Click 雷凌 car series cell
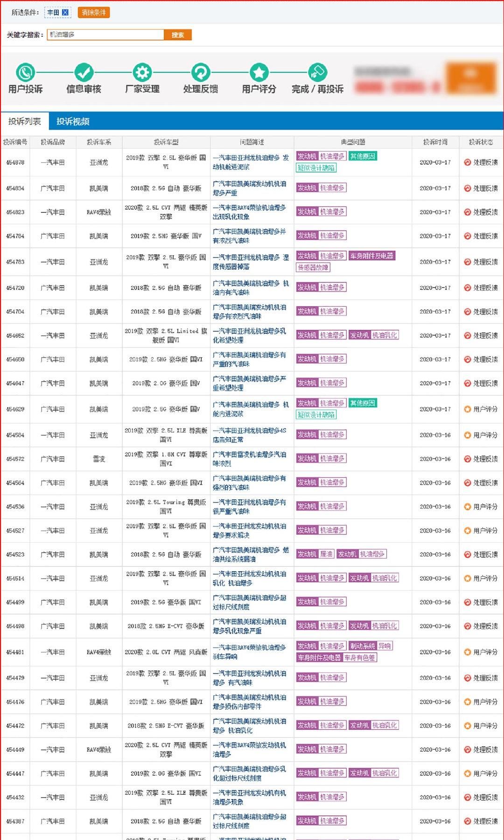 [x=99, y=459]
